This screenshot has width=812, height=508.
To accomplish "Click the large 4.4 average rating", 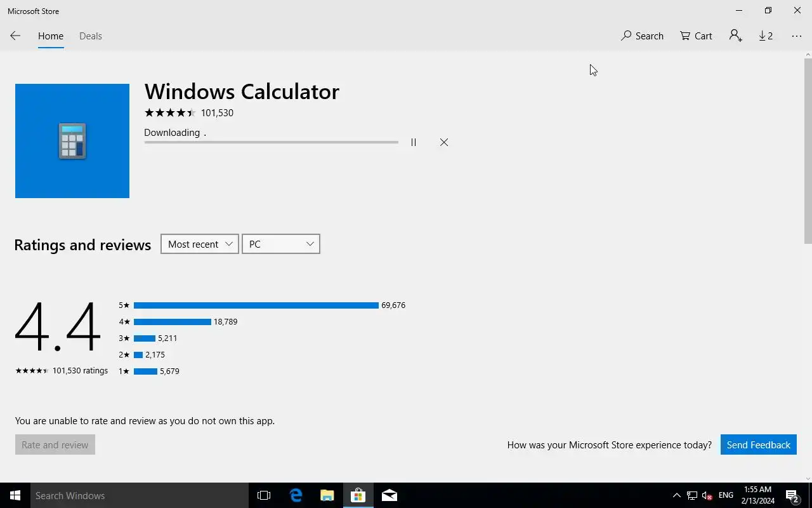I will tap(58, 327).
